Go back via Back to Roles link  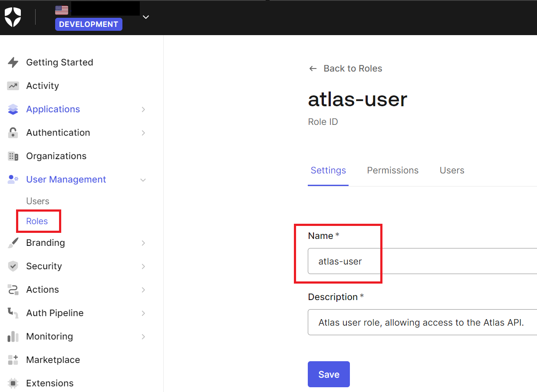click(346, 69)
